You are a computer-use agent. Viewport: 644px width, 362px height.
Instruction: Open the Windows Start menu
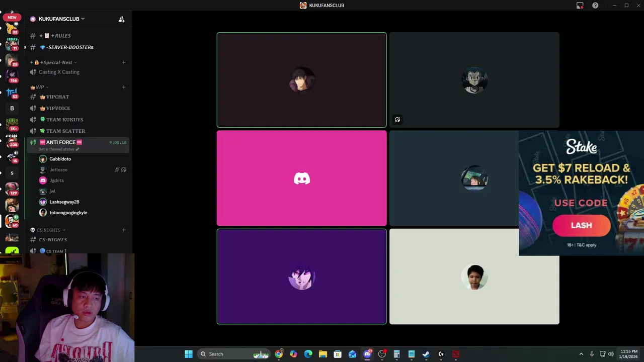point(189,354)
